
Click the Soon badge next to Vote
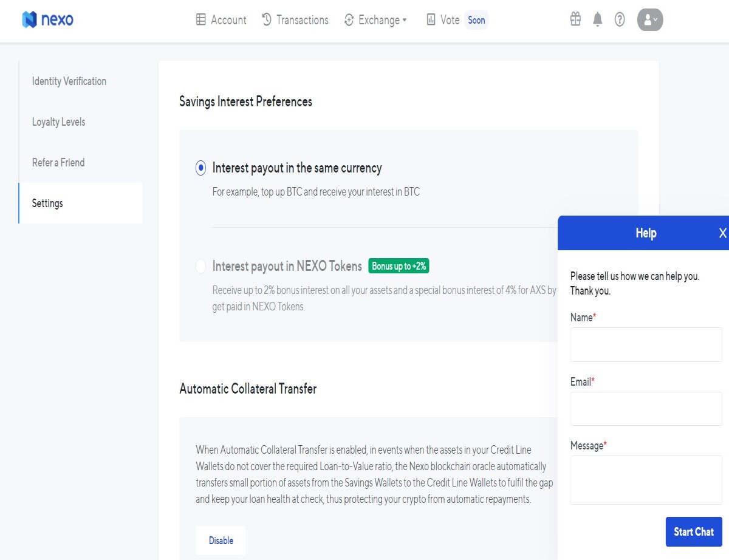point(476,20)
